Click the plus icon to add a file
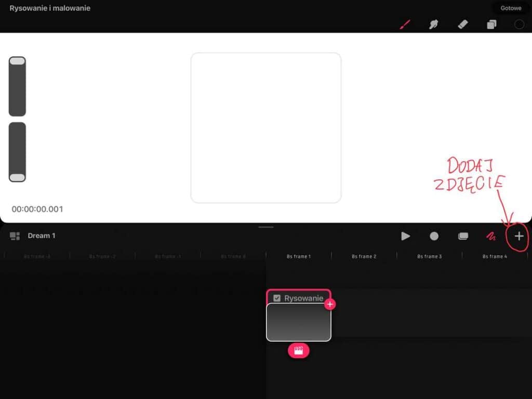 [519, 236]
